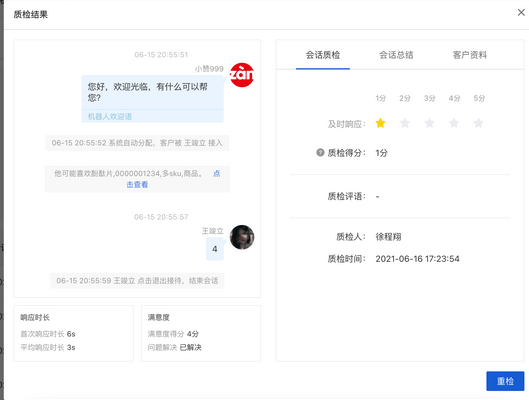The width and height of the screenshot is (529, 400).
Task: Click the 问题解决 已解决 value
Action: click(x=190, y=347)
